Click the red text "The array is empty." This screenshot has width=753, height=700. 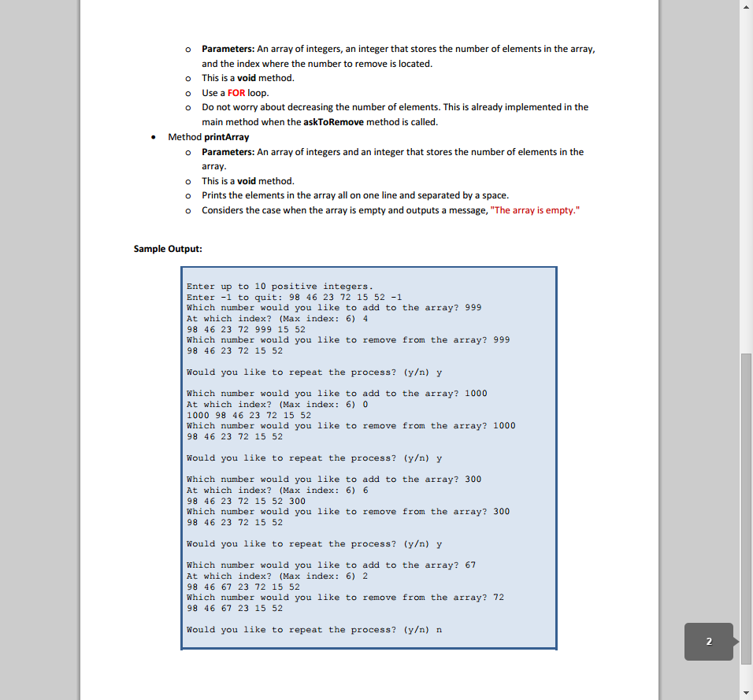[534, 210]
